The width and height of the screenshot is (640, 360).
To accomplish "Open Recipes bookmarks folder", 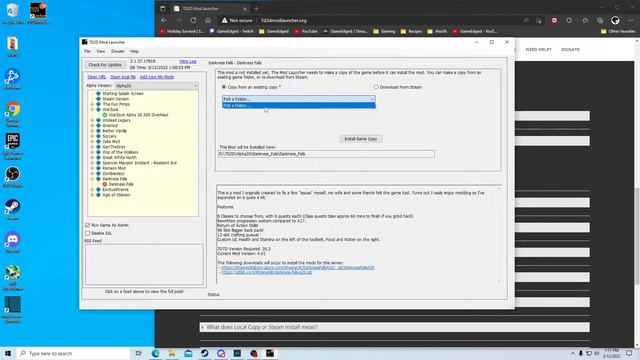I will [x=411, y=31].
